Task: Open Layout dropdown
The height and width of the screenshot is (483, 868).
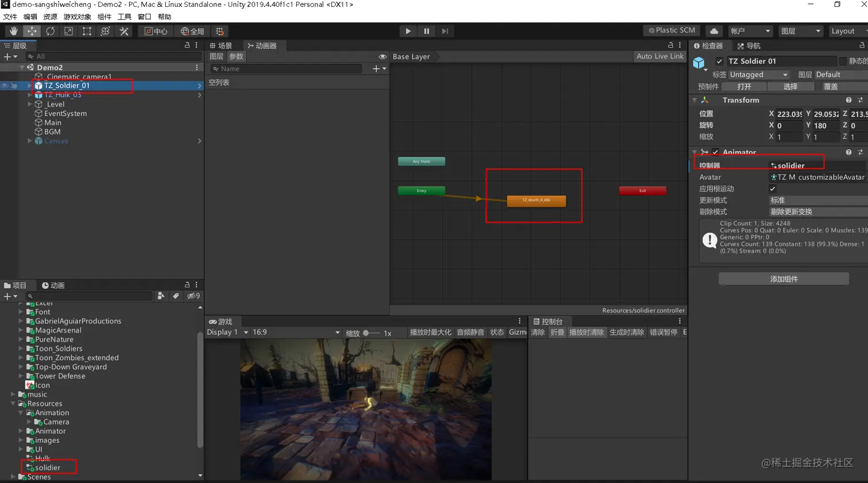Action: coord(847,31)
